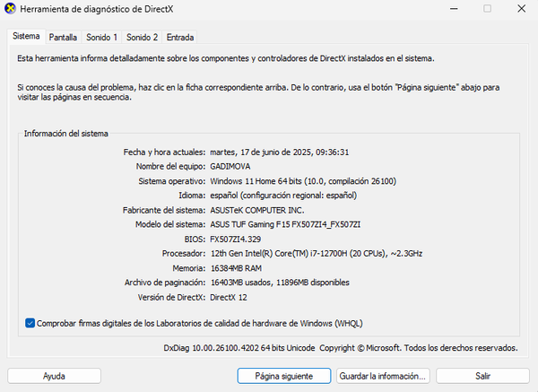Click the ASUS TUF Gaming F15 model value
This screenshot has width=538, height=392.
(285, 224)
